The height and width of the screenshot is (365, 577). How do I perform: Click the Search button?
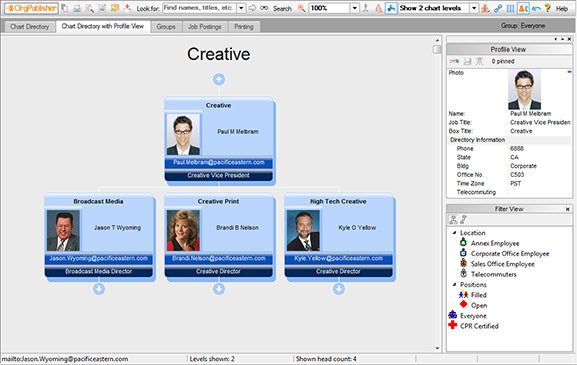click(282, 8)
